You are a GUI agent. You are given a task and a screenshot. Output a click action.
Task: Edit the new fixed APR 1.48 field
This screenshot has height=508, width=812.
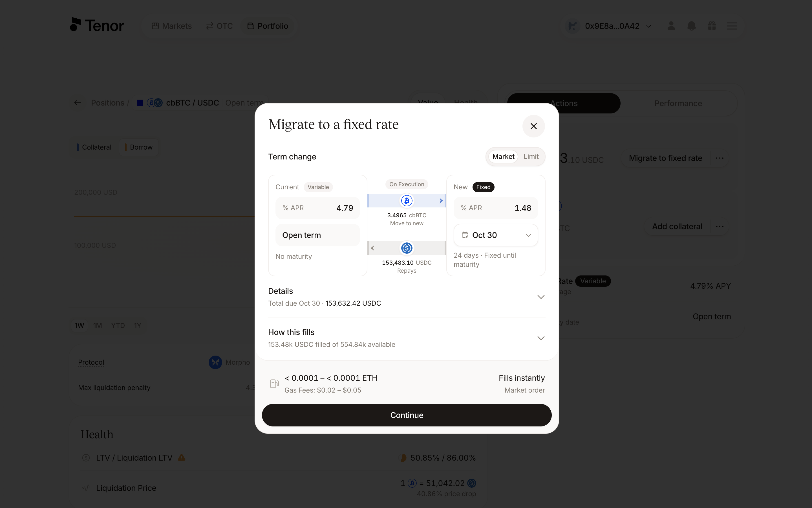496,208
